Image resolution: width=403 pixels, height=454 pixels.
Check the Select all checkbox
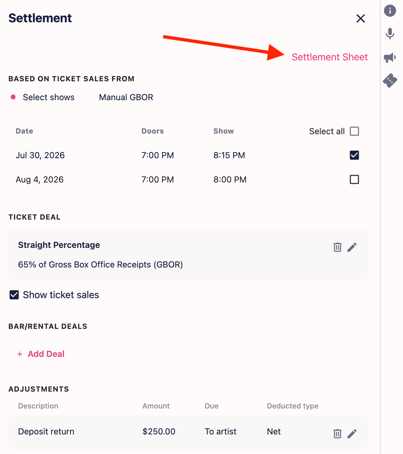(354, 131)
